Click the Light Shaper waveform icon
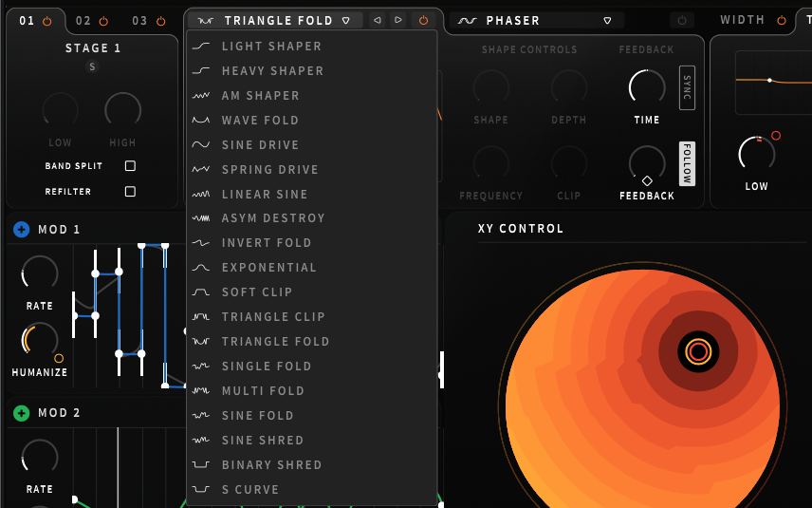This screenshot has width=812, height=508. [x=201, y=47]
